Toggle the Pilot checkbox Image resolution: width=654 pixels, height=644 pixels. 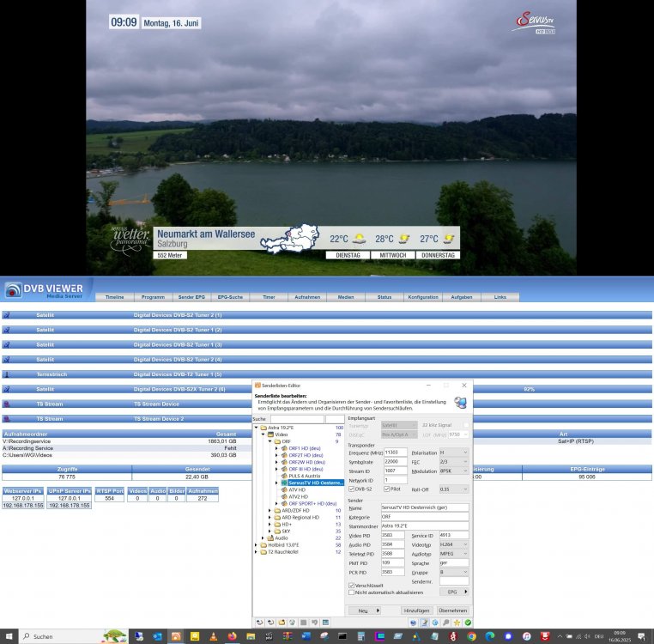pos(387,489)
